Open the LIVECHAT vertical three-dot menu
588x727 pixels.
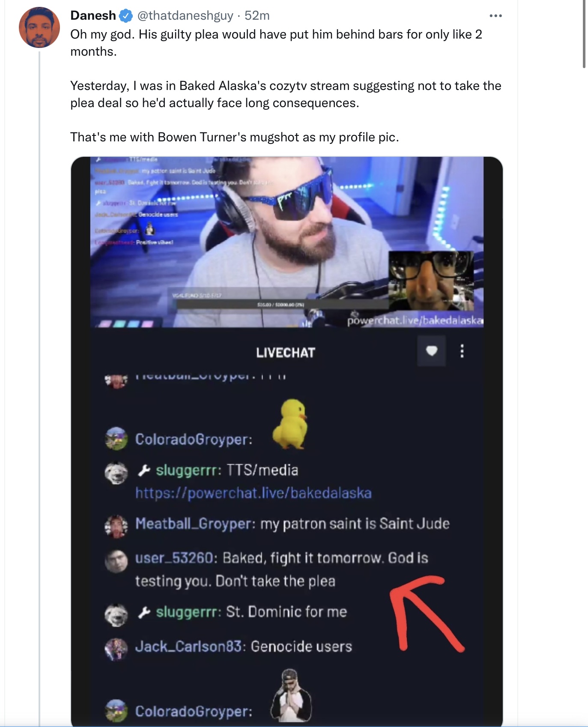click(x=462, y=351)
